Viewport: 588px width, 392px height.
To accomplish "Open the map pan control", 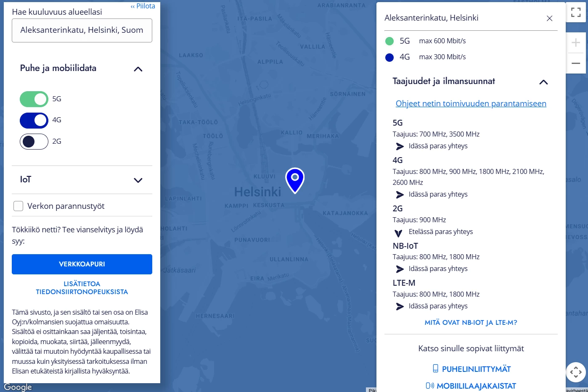I will (576, 372).
